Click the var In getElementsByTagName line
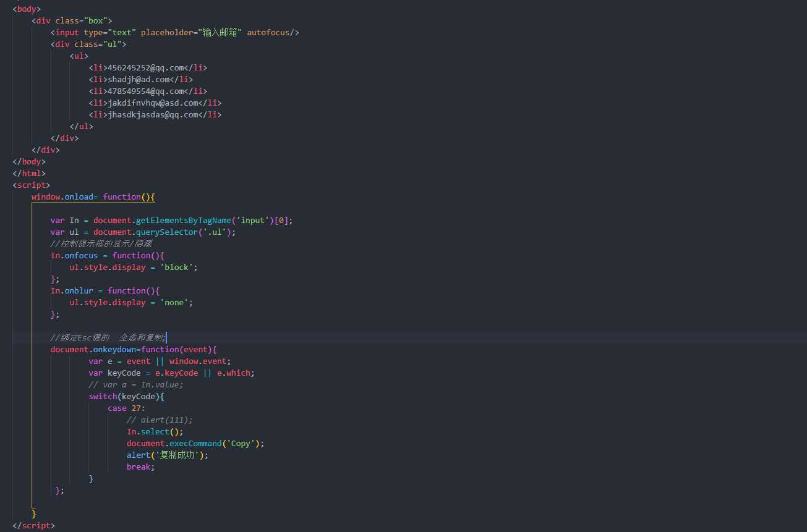This screenshot has height=532, width=807. click(172, 220)
